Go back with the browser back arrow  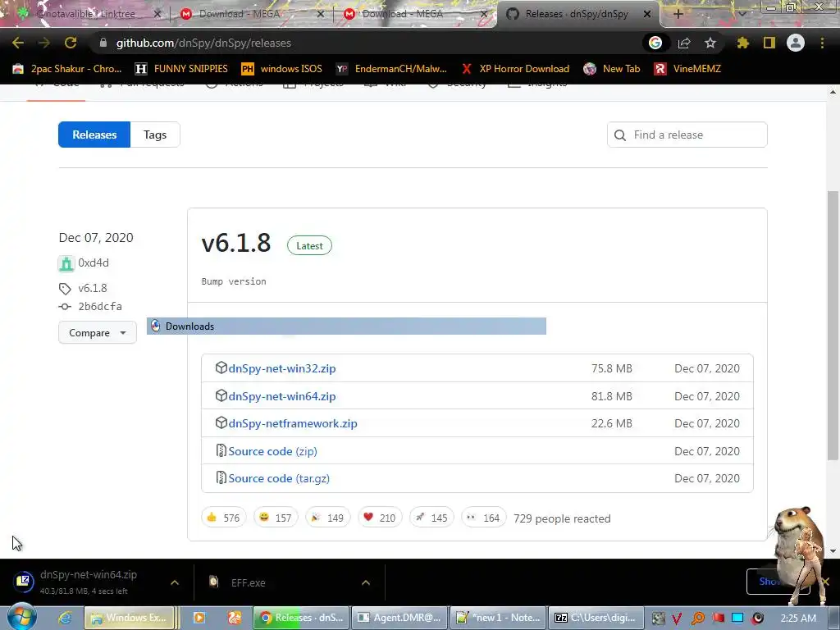coord(18,43)
